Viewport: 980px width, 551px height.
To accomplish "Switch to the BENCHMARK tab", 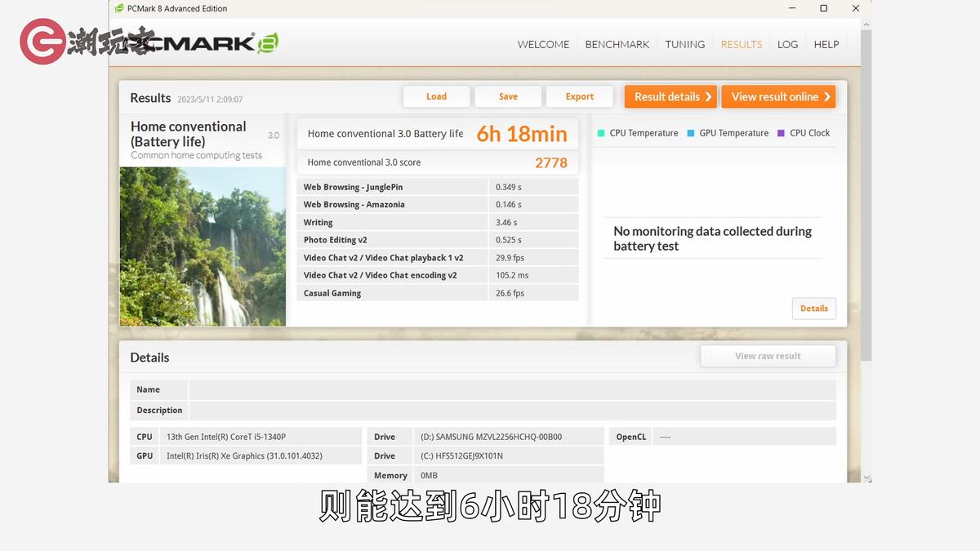I will coord(617,44).
